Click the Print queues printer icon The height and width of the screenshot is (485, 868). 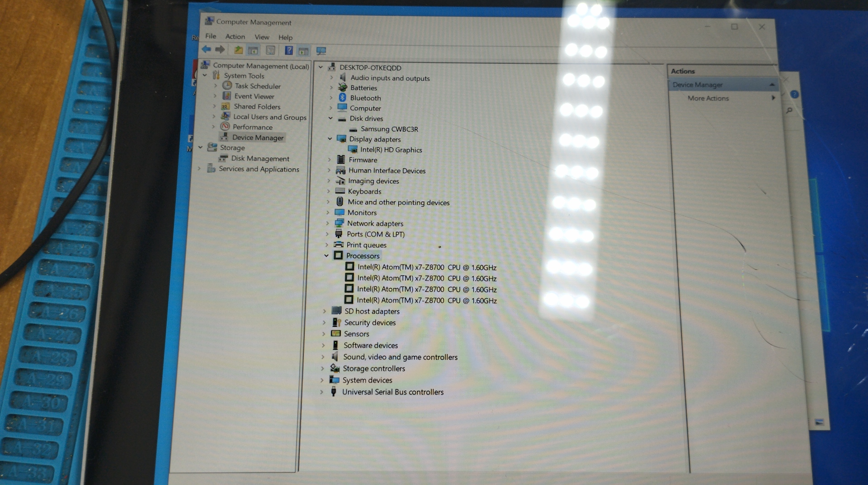pos(339,244)
